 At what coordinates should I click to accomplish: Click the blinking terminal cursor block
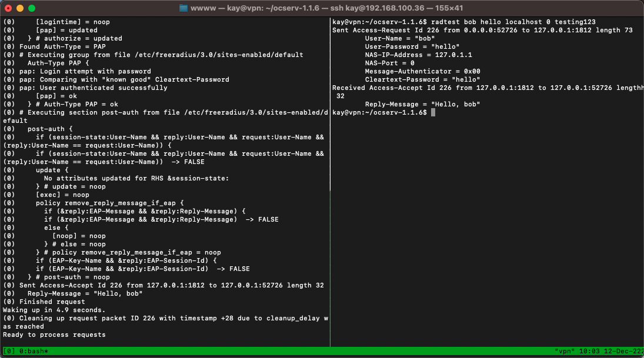[x=433, y=112]
